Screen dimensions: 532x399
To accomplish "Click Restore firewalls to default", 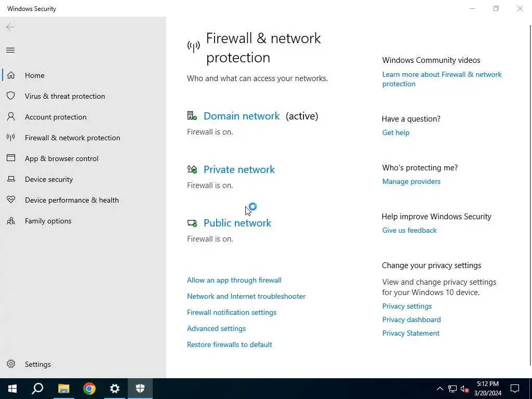I will pos(229,344).
